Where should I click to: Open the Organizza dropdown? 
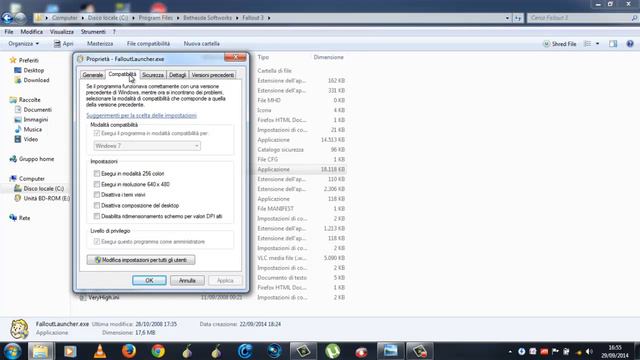24,44
